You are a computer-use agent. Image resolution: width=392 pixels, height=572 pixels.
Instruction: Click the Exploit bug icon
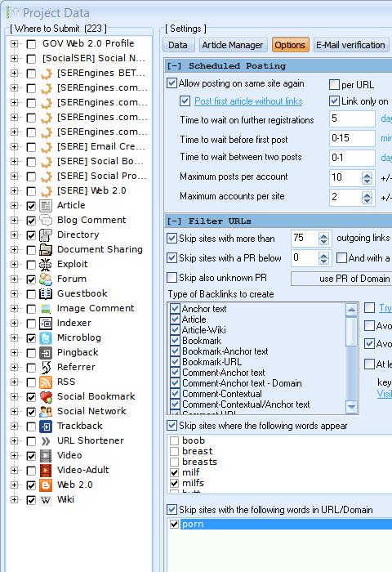[46, 264]
